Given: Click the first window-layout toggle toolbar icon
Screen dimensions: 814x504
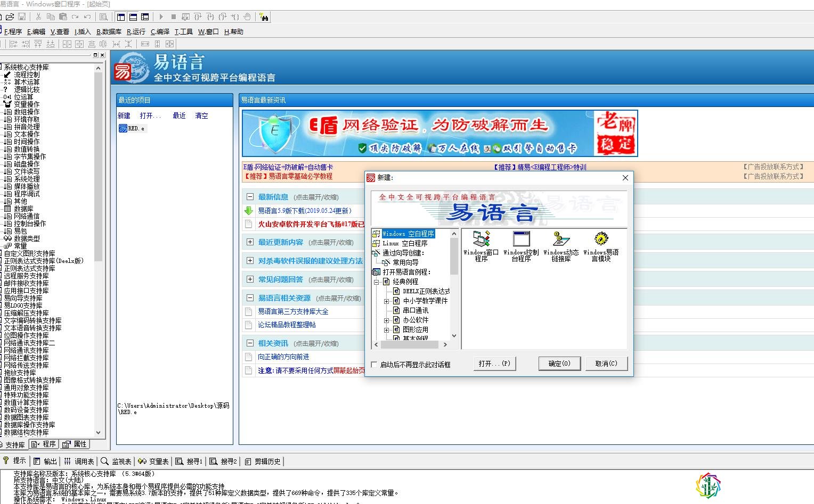Looking at the screenshot, I should point(121,17).
